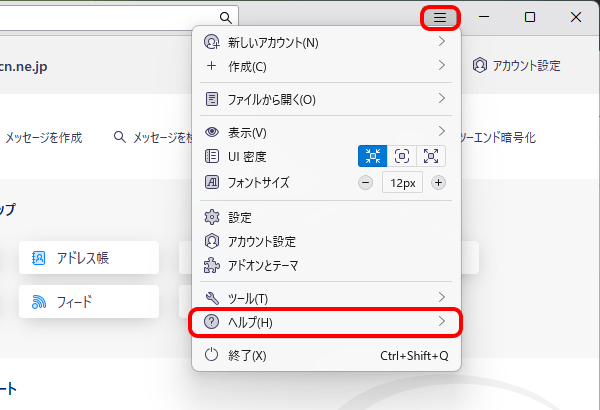
Task: Click フィード feed button
Action: [89, 301]
